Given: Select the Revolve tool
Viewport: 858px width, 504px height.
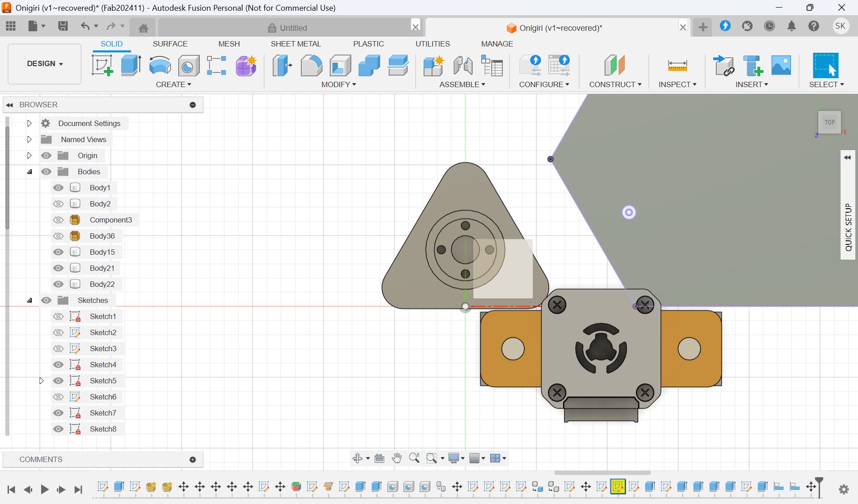Looking at the screenshot, I should (160, 65).
